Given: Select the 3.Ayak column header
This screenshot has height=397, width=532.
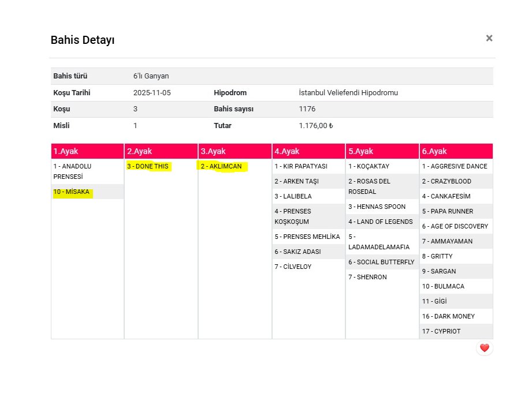Looking at the screenshot, I should (x=235, y=151).
